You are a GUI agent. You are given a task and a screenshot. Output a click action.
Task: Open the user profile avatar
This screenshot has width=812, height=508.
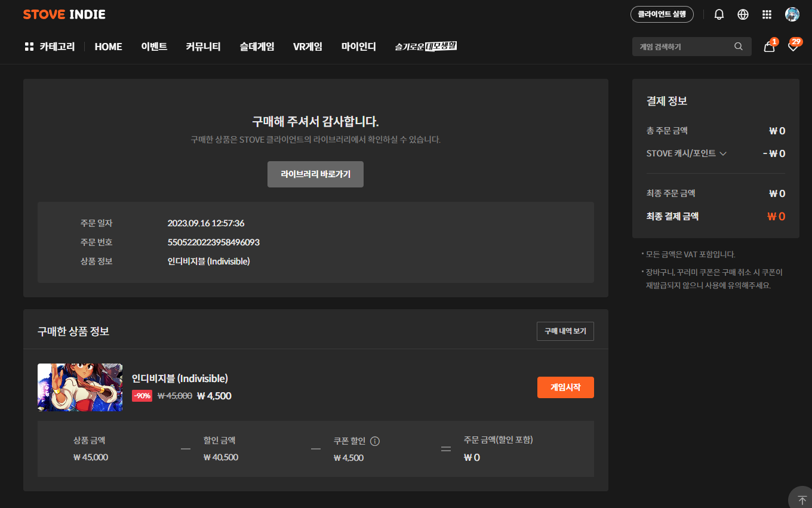(x=792, y=14)
